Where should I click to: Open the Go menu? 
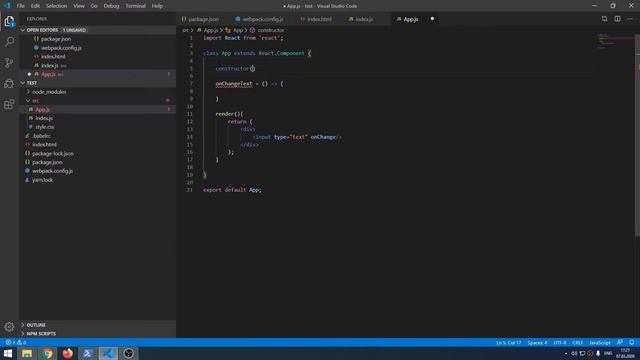click(94, 6)
